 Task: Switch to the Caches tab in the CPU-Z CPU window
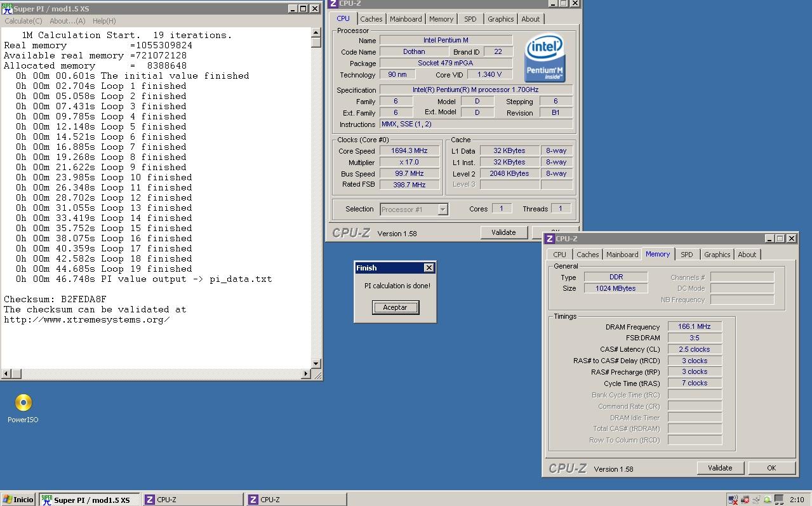pyautogui.click(x=371, y=19)
